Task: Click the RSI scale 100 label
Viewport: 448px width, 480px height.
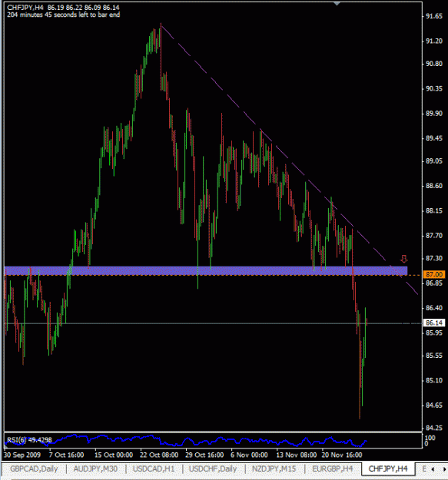Action: point(430,438)
